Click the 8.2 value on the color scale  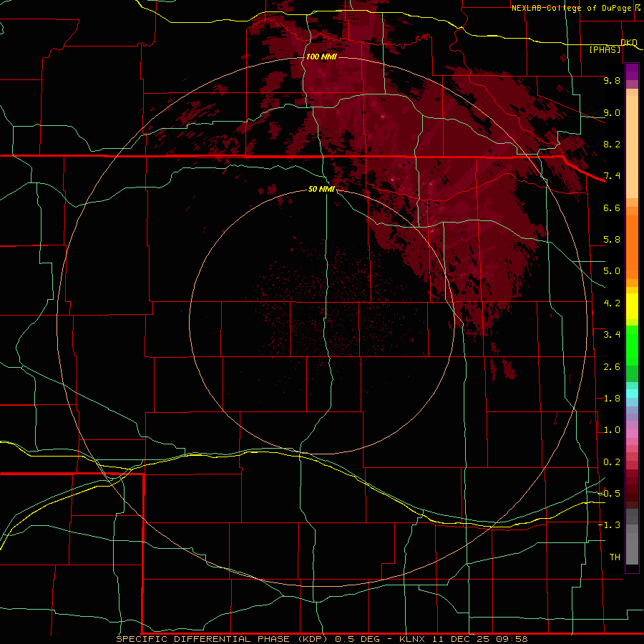(612, 144)
